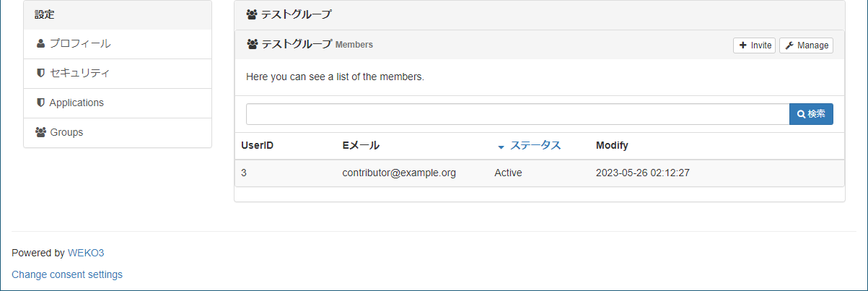The height and width of the screenshot is (291, 868).
Task: Click the shield icon next to Applications
Action: pyautogui.click(x=40, y=103)
